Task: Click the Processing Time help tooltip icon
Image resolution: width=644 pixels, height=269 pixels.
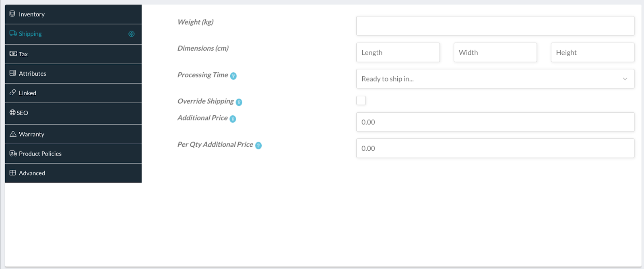Action: click(233, 76)
